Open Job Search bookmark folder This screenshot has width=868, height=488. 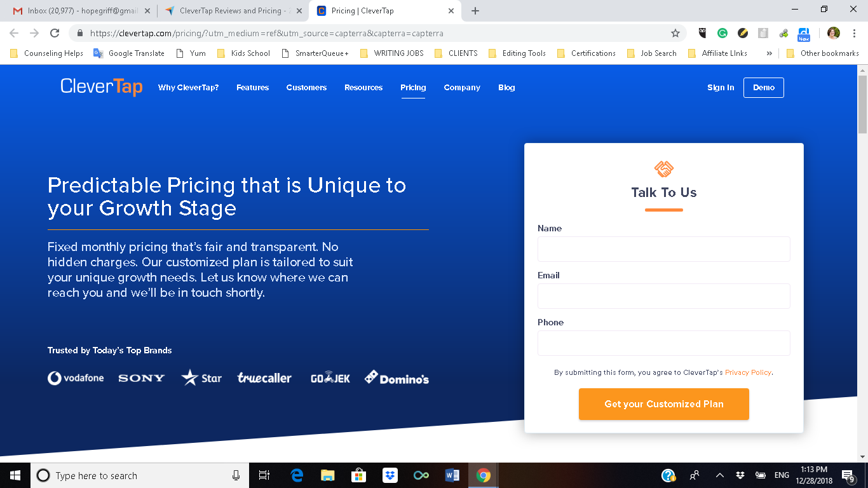click(x=651, y=53)
